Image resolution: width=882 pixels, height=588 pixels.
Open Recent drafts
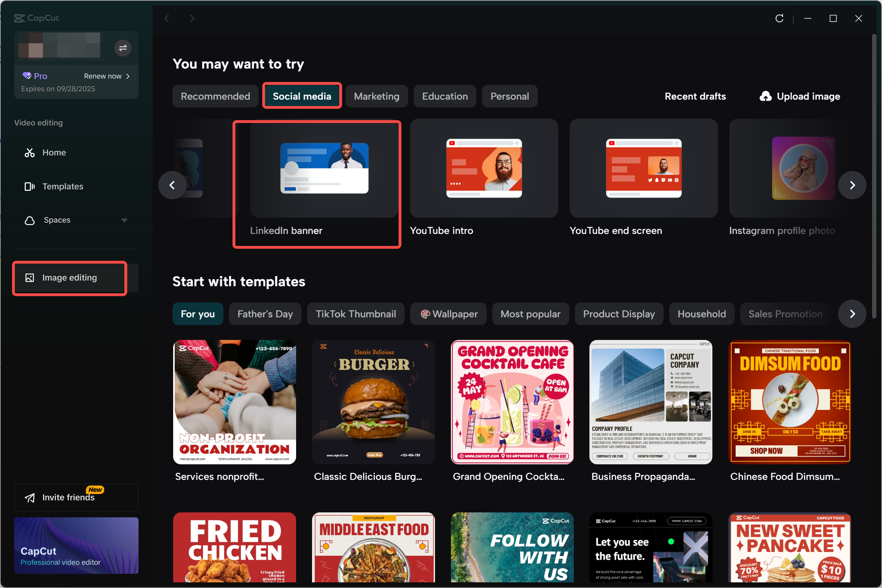695,96
